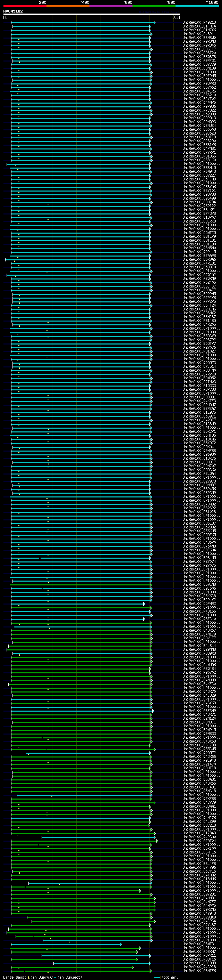Screen dimensions: 222x980
Task: Click hit label UniRef100_B2M124
Action: [199, 718]
